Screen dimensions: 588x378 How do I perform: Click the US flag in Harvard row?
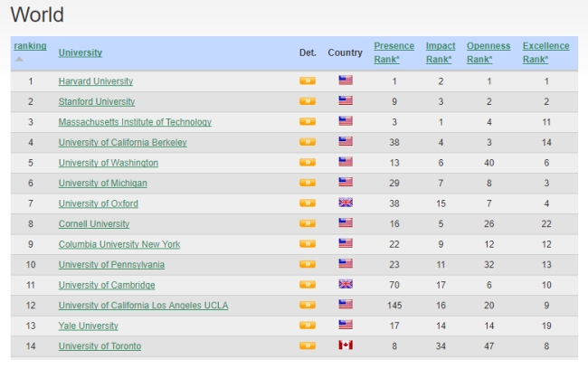coord(346,80)
